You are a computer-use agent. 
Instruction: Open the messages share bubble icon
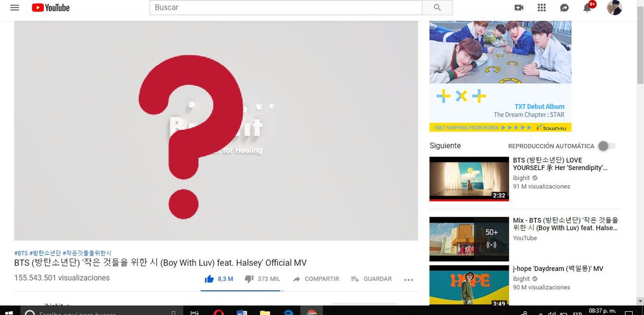point(564,8)
